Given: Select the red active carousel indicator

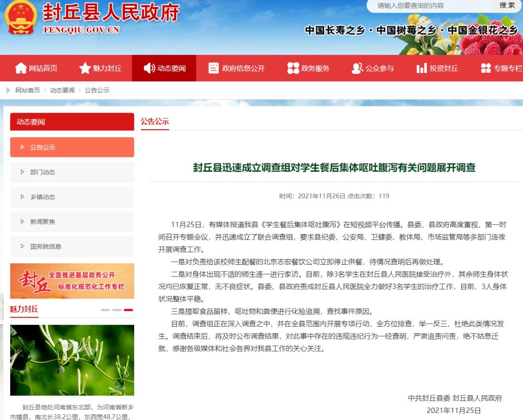Looking at the screenshot, I should click(128, 310).
